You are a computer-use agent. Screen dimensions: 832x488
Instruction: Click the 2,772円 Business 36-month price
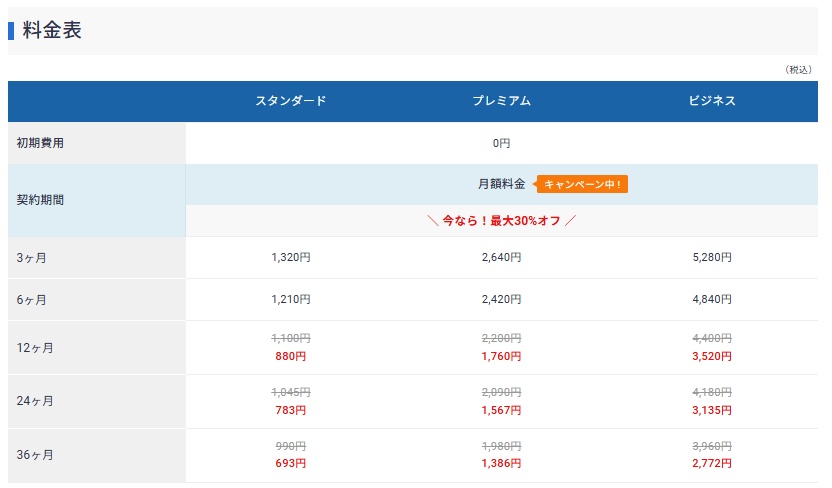712,464
